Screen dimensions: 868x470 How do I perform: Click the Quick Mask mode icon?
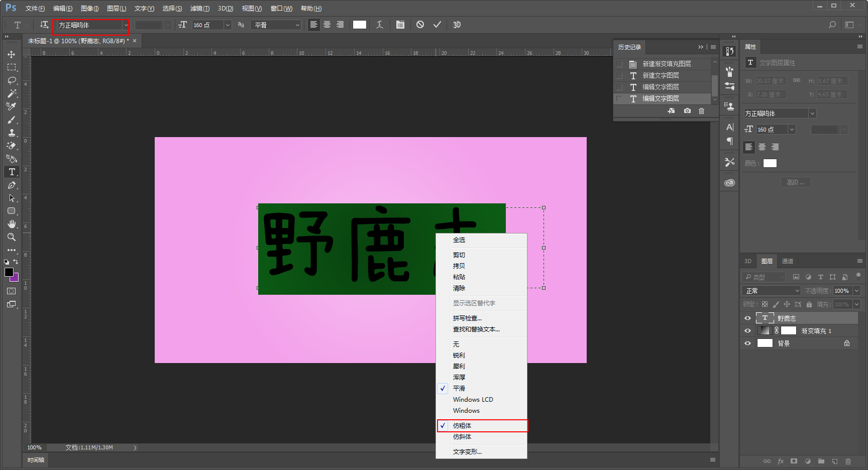pyautogui.click(x=12, y=291)
